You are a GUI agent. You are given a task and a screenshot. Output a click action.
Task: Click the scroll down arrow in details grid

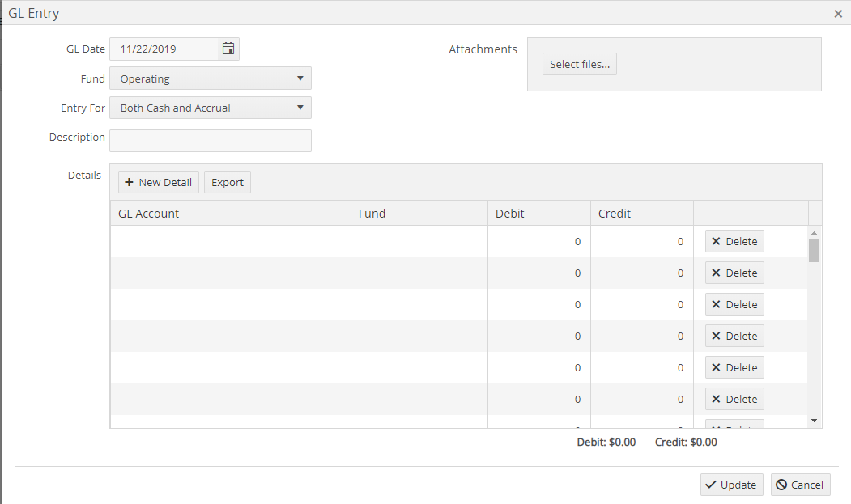pyautogui.click(x=815, y=421)
